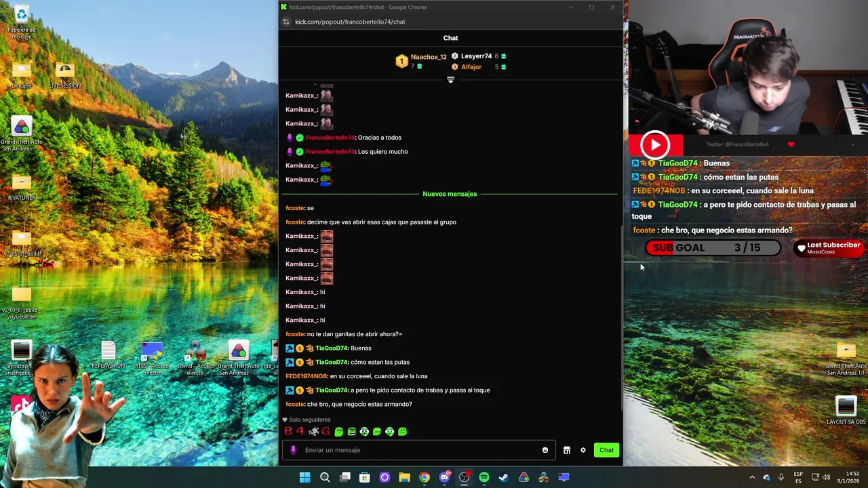Launch Microsoft Store from taskbar
Viewport: 868px width, 488px height.
click(365, 477)
